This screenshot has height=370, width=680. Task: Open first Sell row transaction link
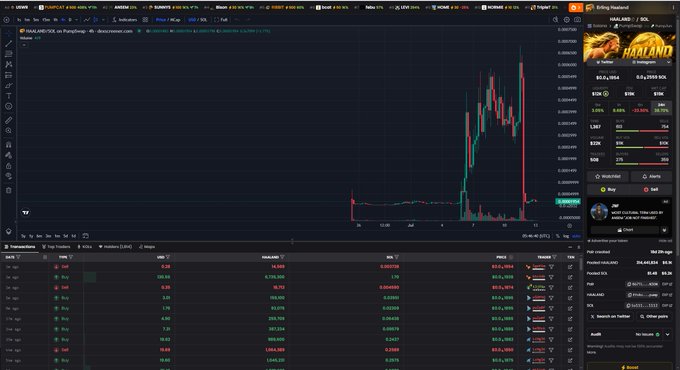click(x=570, y=267)
